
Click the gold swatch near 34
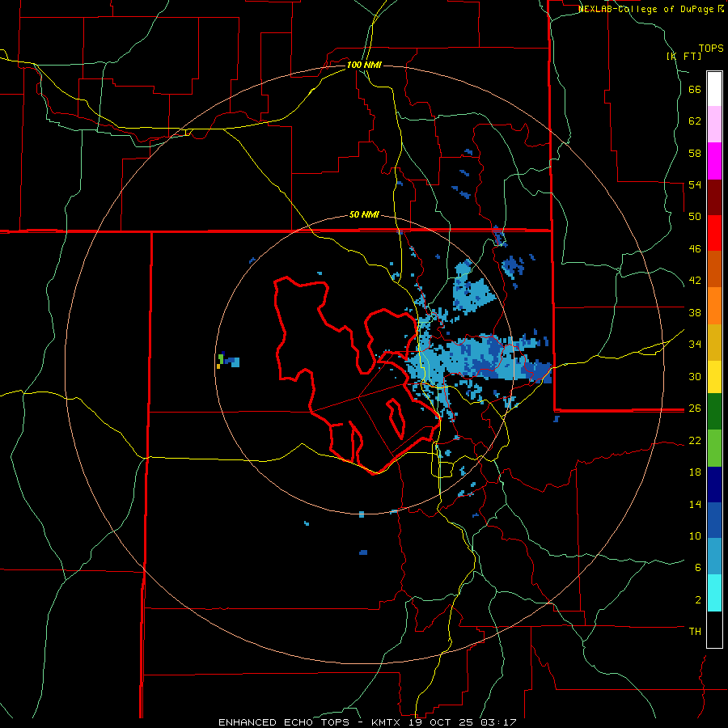[714, 342]
